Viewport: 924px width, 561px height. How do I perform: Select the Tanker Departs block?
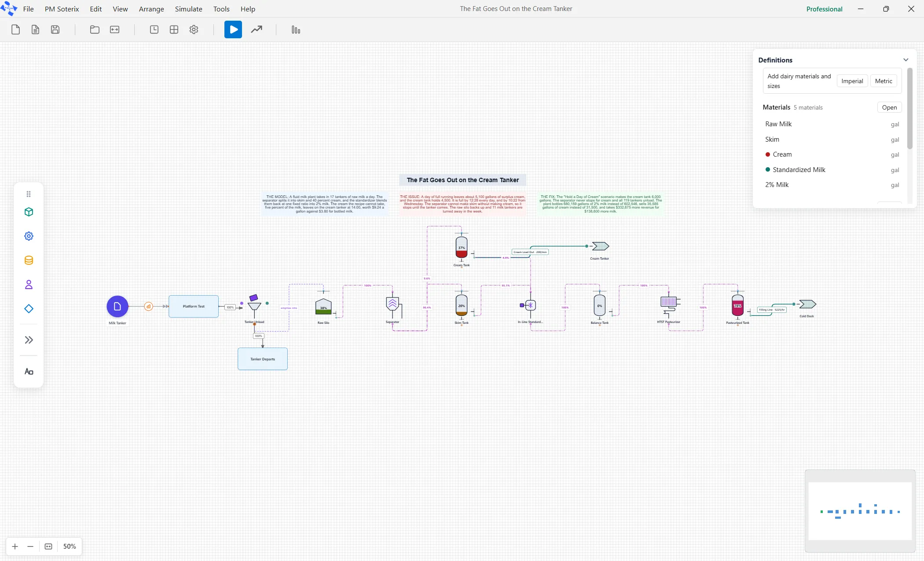[x=263, y=359]
